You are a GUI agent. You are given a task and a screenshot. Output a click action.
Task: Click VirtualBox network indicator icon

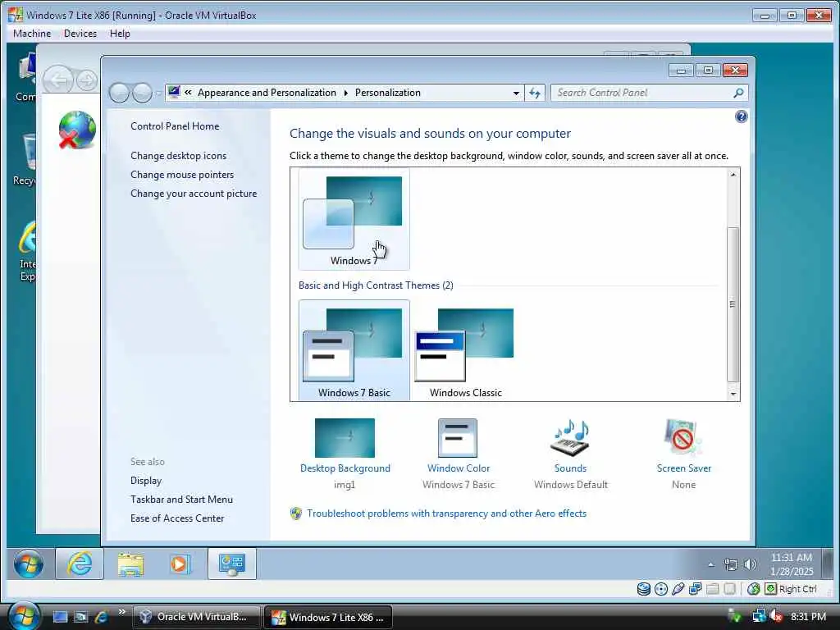[x=696, y=589]
